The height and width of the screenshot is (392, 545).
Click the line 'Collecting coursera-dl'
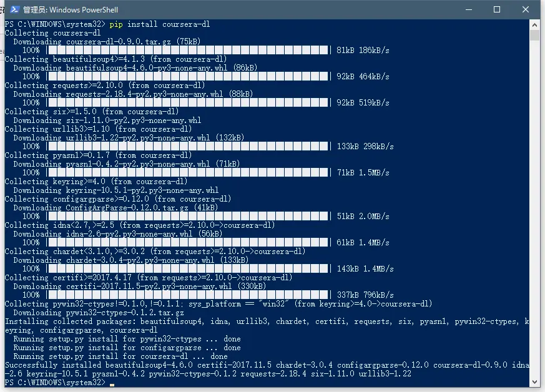(52, 33)
